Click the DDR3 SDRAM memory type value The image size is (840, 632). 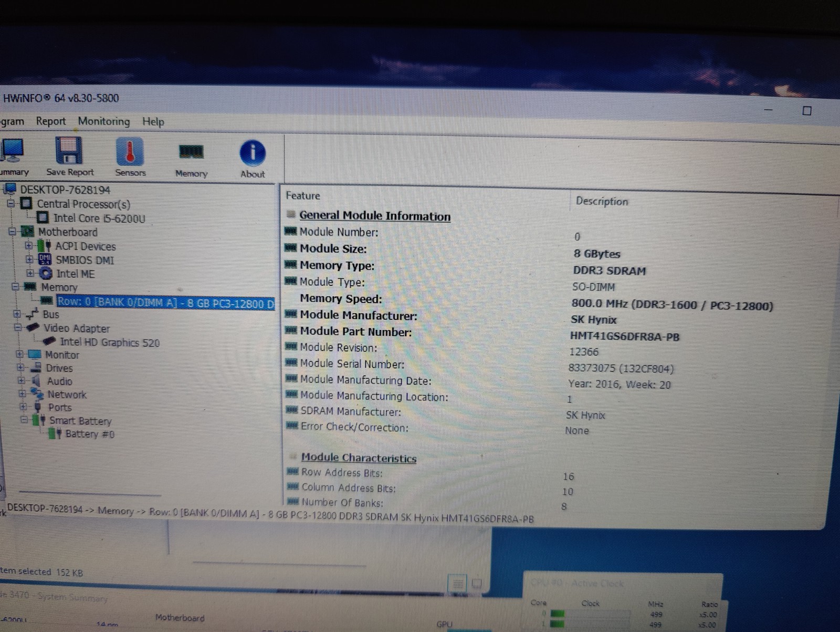(610, 271)
